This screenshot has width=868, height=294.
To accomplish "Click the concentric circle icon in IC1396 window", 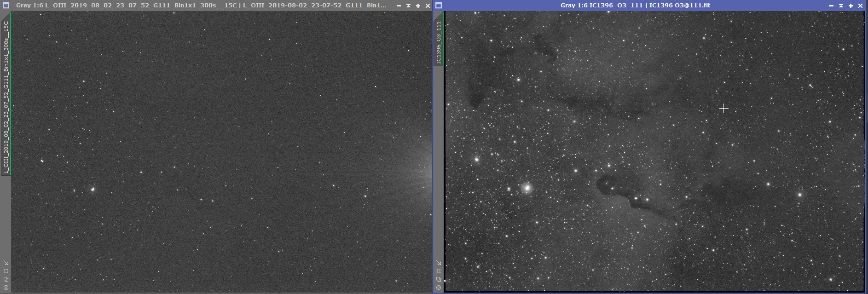I will point(439,288).
